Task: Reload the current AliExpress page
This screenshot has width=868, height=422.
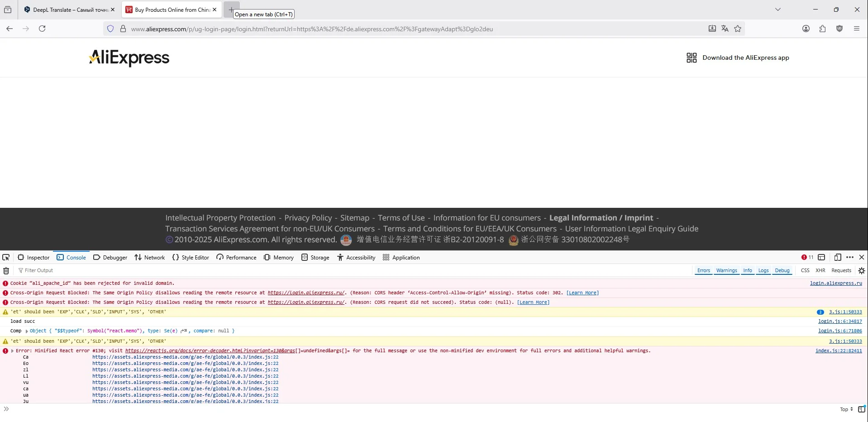Action: [42, 29]
